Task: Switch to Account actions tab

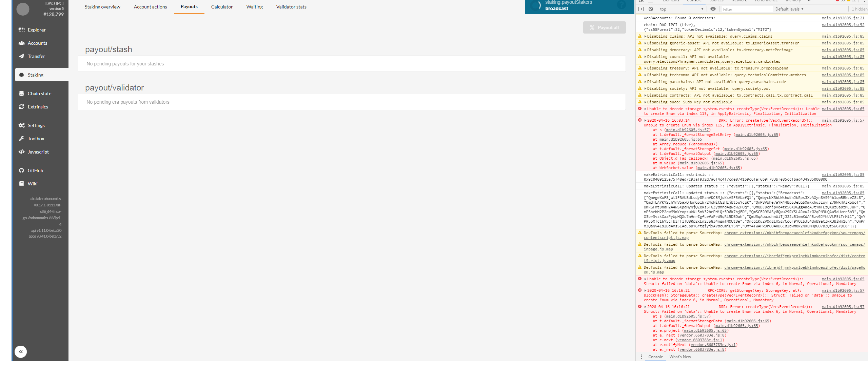Action: pos(150,7)
